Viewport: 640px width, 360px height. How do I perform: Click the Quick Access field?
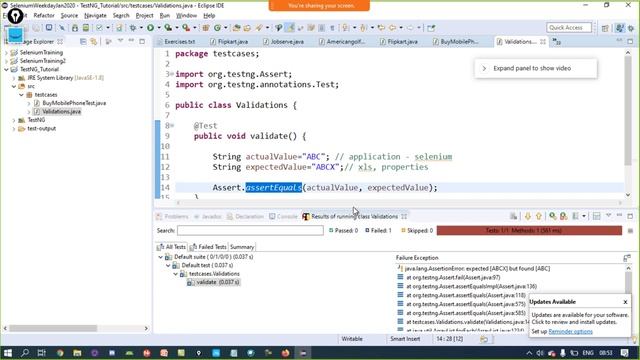(569, 28)
